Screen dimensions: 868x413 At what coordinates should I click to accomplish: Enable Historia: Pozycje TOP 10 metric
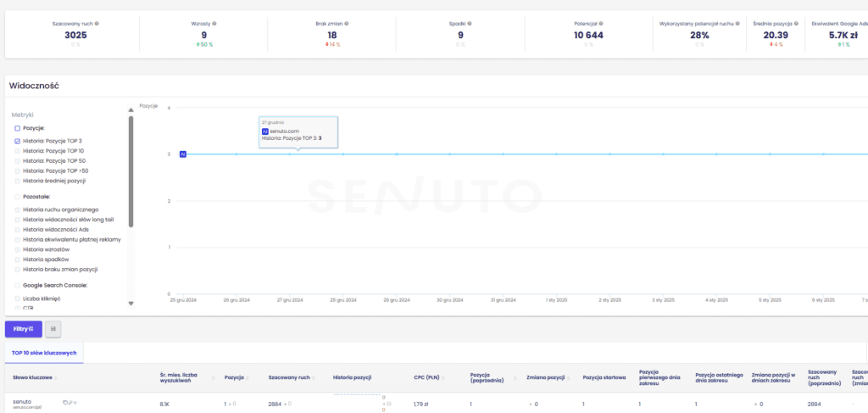(x=18, y=150)
